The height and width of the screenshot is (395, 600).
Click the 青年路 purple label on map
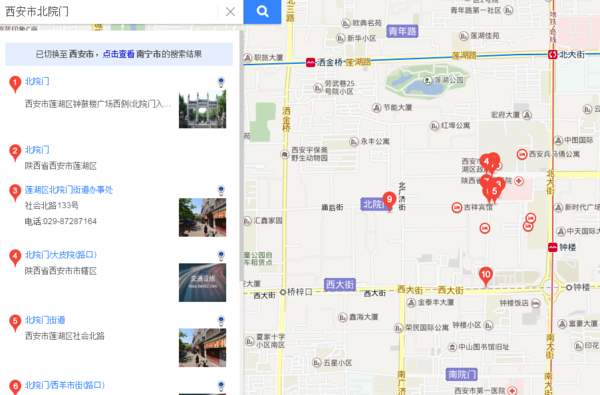[402, 31]
